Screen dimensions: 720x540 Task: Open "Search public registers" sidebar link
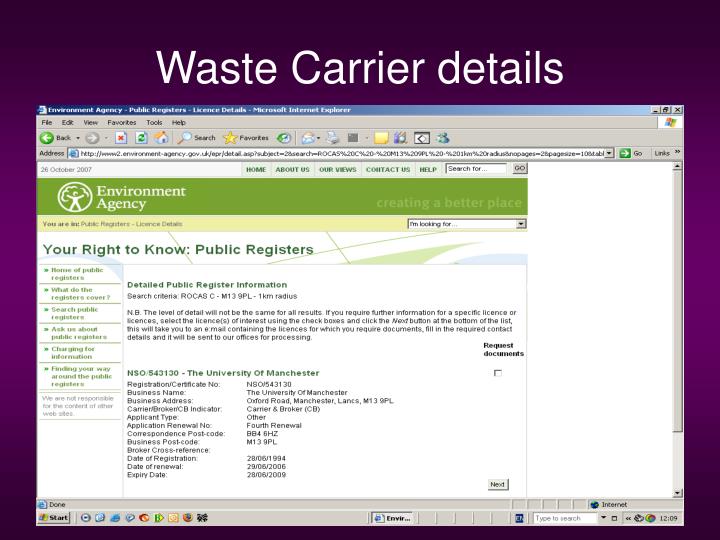pos(74,313)
